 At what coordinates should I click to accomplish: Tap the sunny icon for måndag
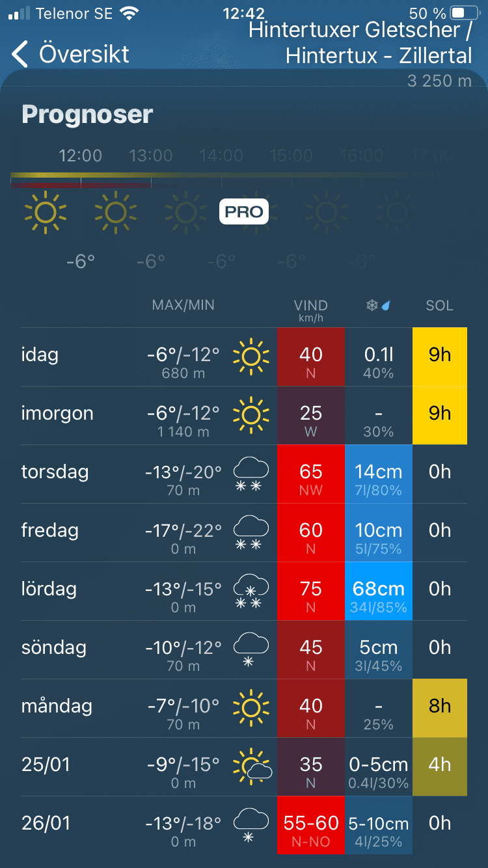click(x=251, y=709)
